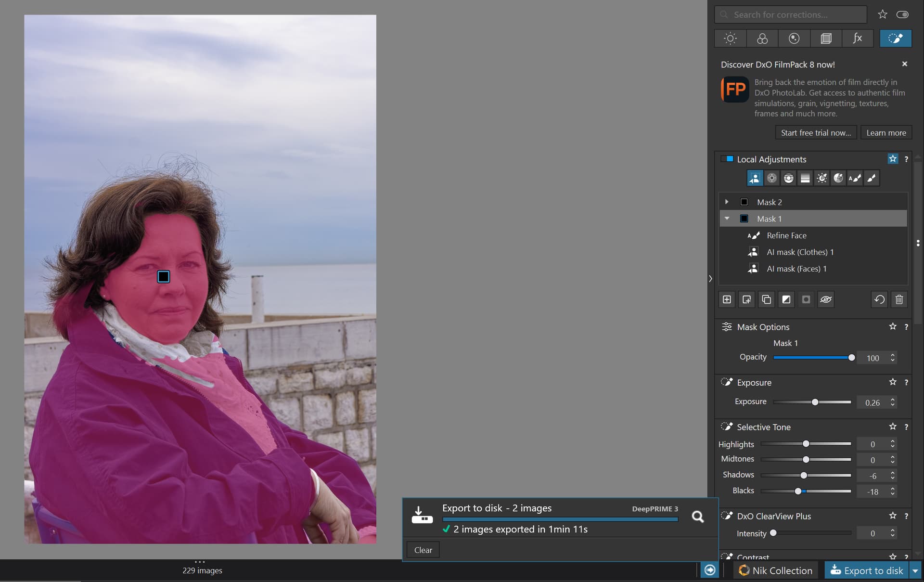924x582 pixels.
Task: Toggle hide masks eye icon
Action: (x=826, y=299)
